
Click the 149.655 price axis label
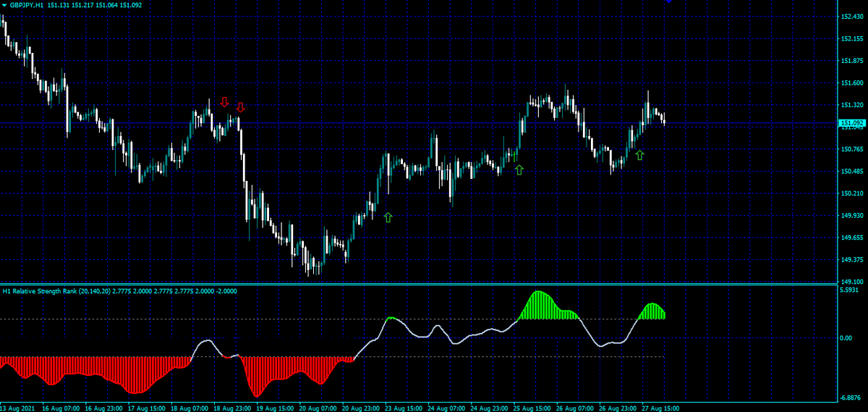point(852,237)
